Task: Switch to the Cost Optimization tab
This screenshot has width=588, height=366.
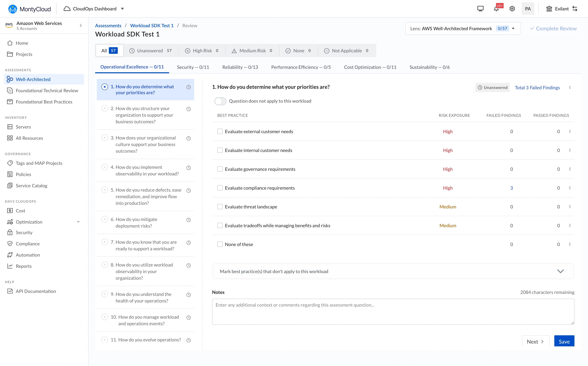Action: click(370, 67)
